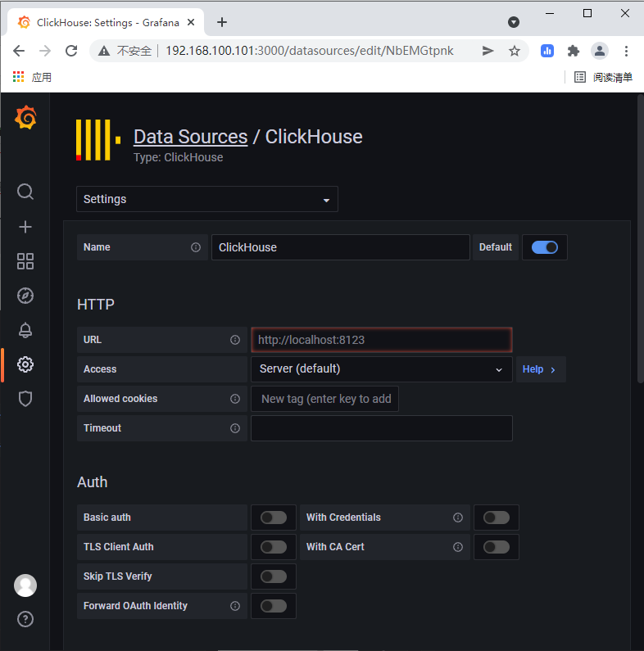Screen dimensions: 644x651
Task: Open Server Admin shield icon in sidebar
Action: point(25,399)
